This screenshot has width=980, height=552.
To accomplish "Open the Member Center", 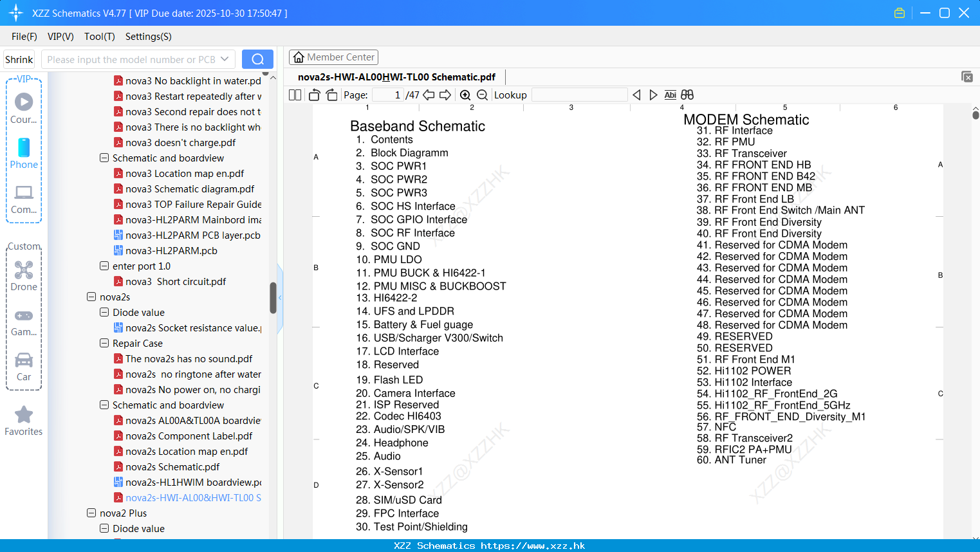I will point(333,57).
